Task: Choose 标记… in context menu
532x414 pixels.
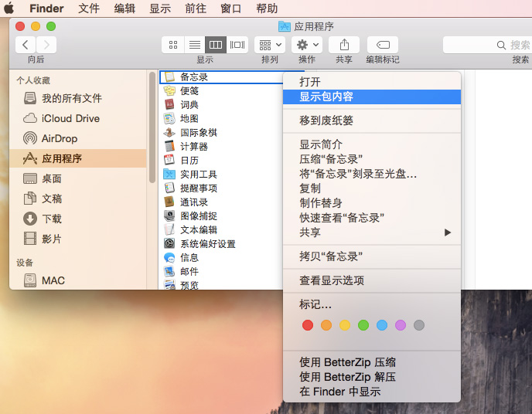Action: click(372, 304)
